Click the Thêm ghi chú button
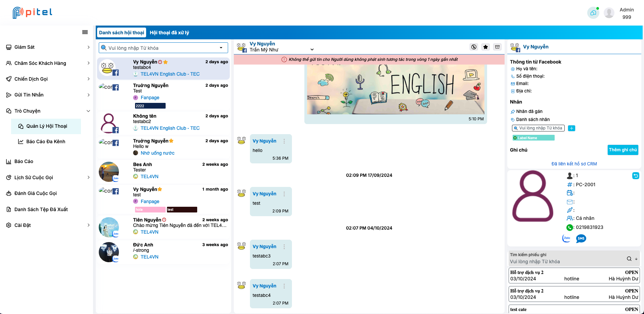 (623, 150)
